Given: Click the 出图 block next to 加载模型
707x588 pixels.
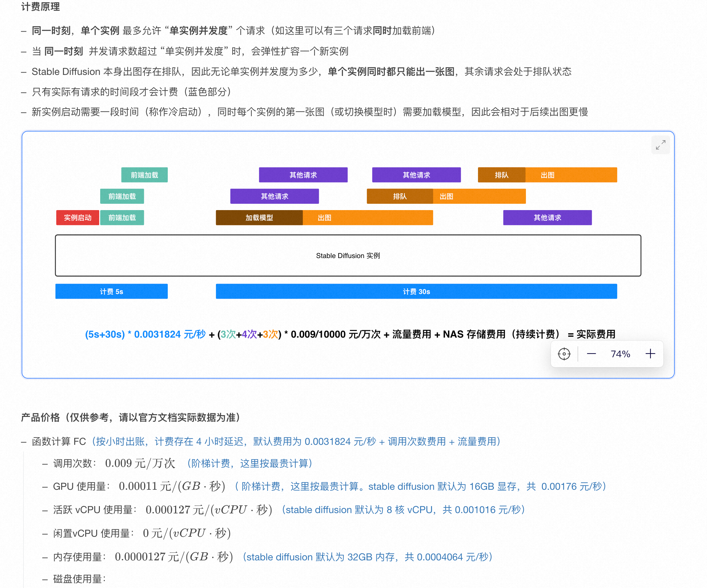Looking at the screenshot, I should click(367, 217).
